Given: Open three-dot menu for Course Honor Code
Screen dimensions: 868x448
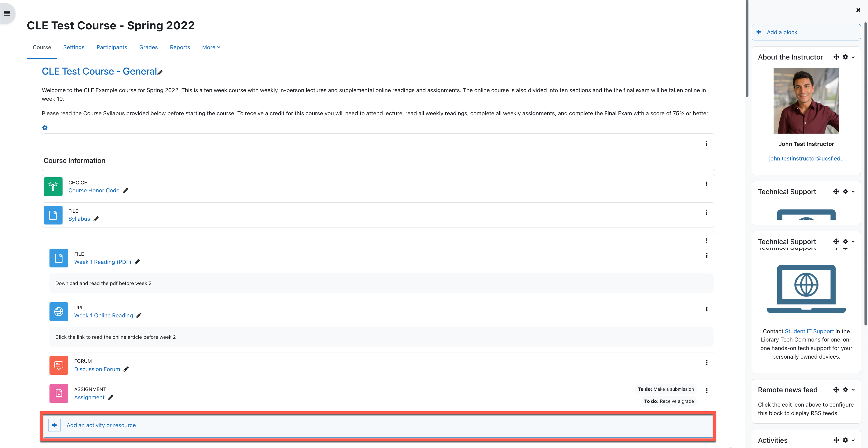Looking at the screenshot, I should (x=706, y=184).
